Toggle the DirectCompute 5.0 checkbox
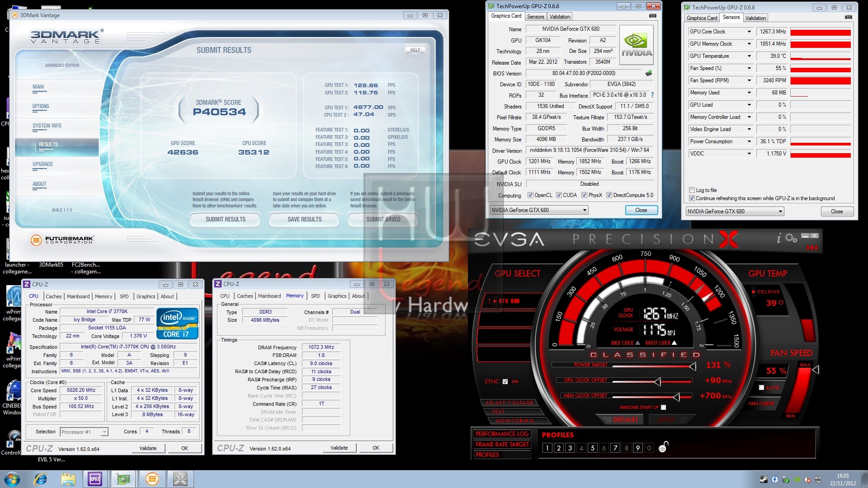 [x=609, y=195]
